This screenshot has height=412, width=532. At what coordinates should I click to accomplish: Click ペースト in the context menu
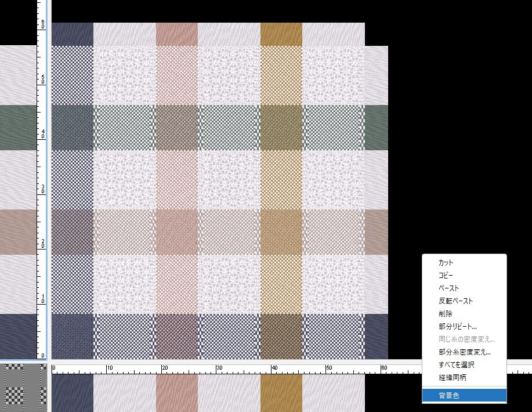449,288
